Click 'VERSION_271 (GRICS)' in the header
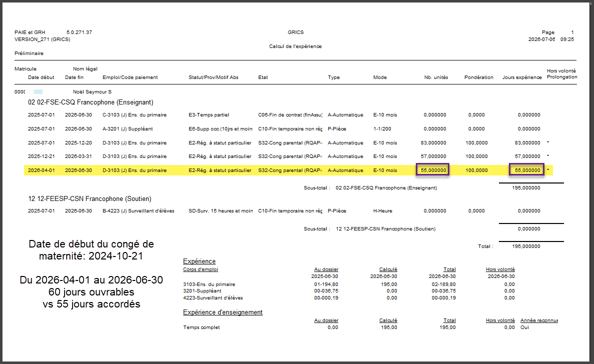594x364 pixels. (43, 39)
